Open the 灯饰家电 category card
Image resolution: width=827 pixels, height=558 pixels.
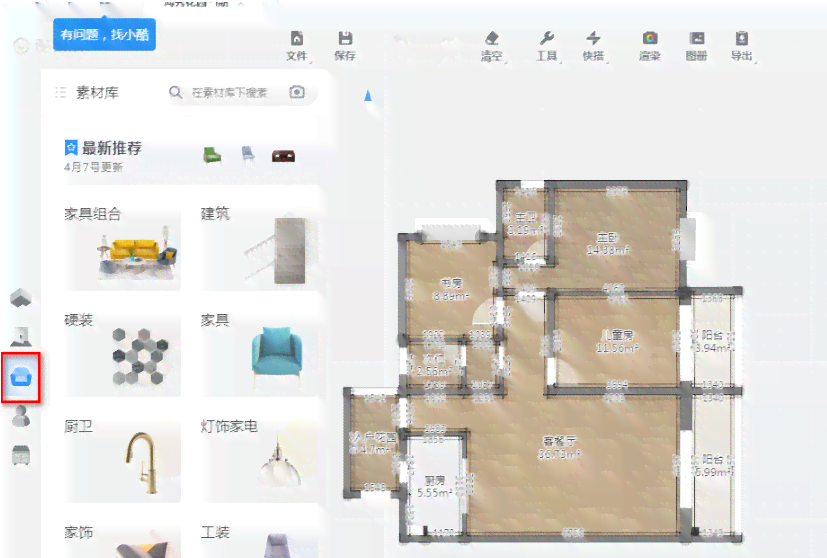tap(259, 460)
